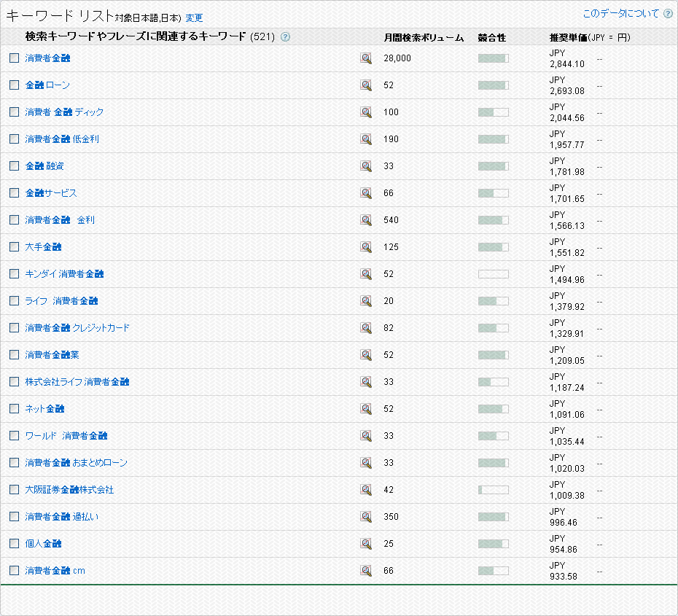Tick the checkbox for 大阪証券金融株式会社
The width and height of the screenshot is (678, 616).
(14, 489)
